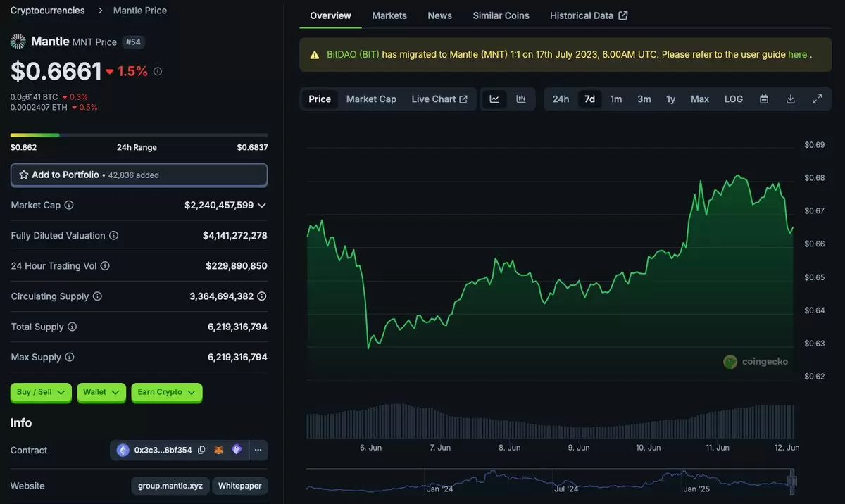Click the chart navigator range handle
The image size is (845, 504).
click(791, 481)
